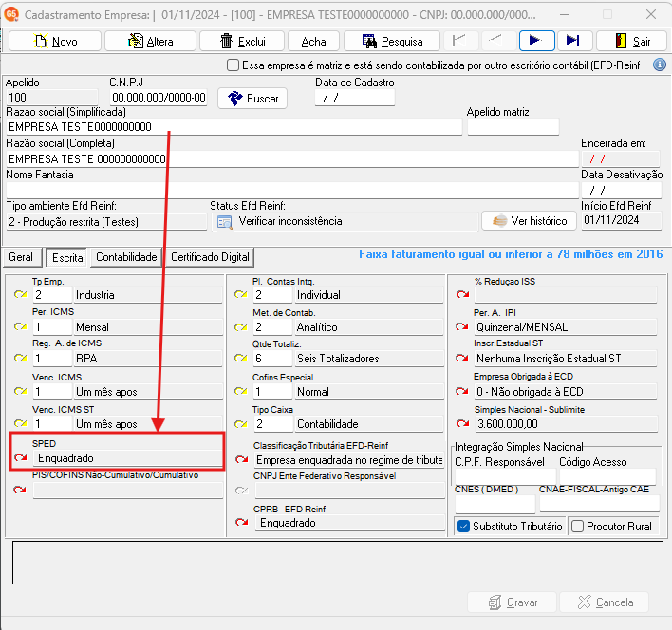Click the Sair exit button
Screen dimensions: 672x630
click(632, 41)
